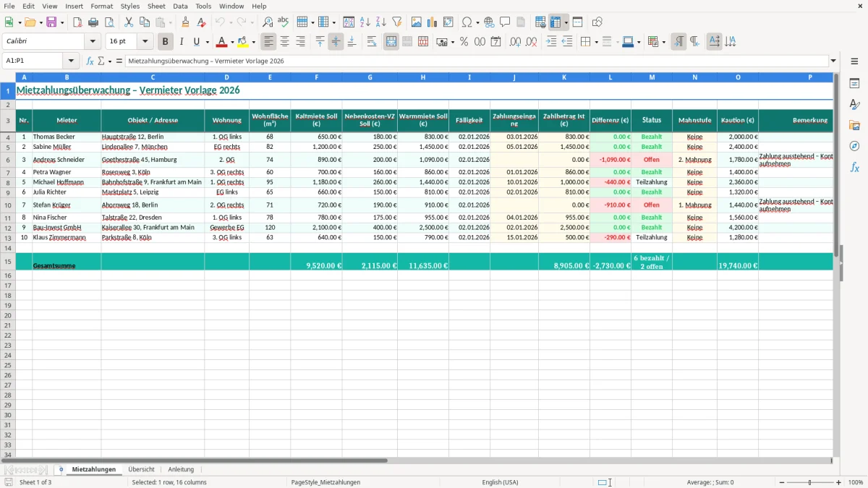Click English (USA) language in status bar
Image resolution: width=868 pixels, height=488 pixels.
(x=501, y=482)
